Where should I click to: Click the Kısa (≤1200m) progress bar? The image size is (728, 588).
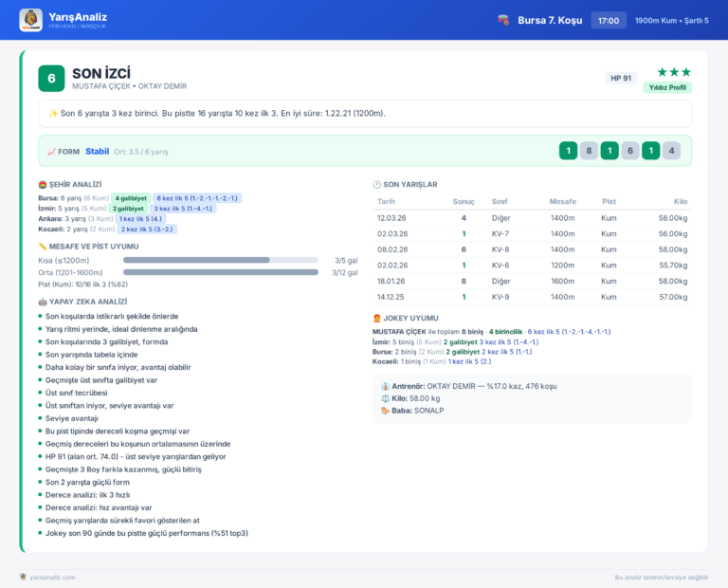(x=221, y=260)
